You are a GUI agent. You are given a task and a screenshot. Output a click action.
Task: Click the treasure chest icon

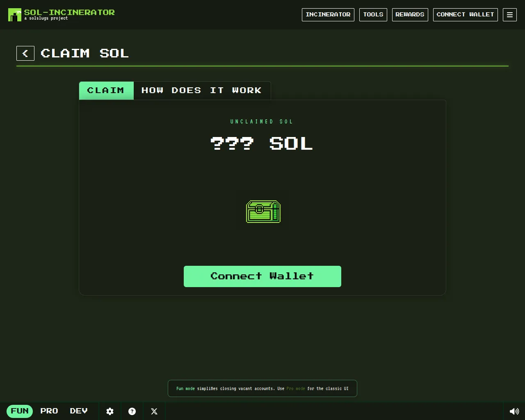pos(263,212)
